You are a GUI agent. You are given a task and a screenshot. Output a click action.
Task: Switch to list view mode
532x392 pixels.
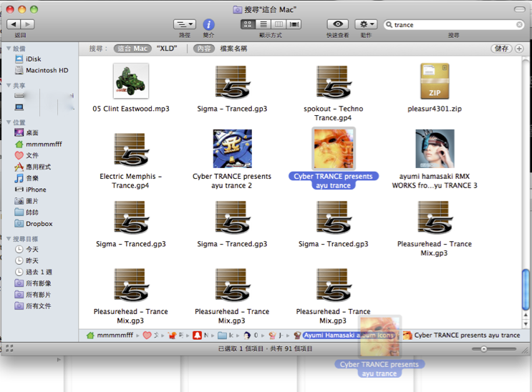coord(263,24)
